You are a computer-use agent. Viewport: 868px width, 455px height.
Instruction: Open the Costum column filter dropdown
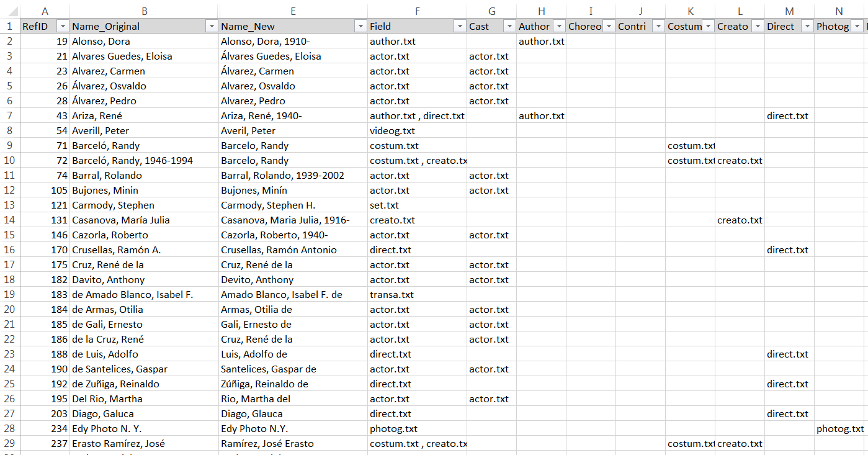pyautogui.click(x=708, y=26)
